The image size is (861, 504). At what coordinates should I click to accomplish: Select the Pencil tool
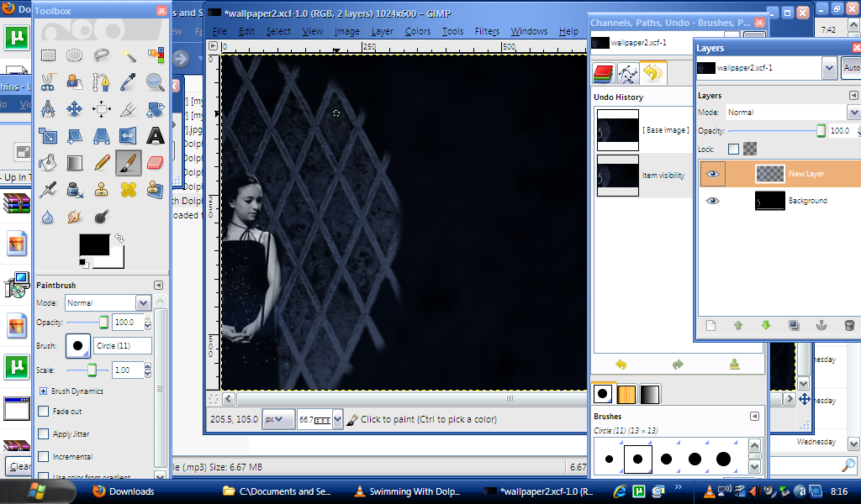(101, 163)
